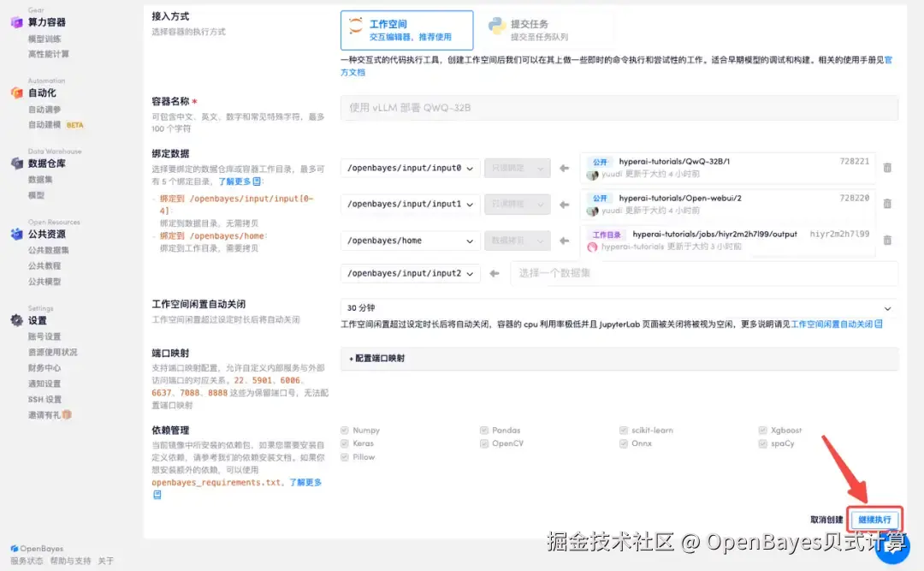Select the 工作空间 access mode card
This screenshot has height=571, width=924.
click(406, 30)
